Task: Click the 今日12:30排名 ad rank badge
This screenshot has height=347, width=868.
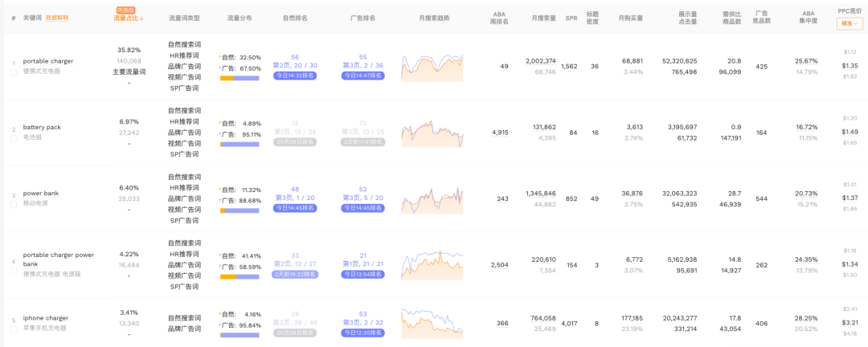Action: [363, 333]
